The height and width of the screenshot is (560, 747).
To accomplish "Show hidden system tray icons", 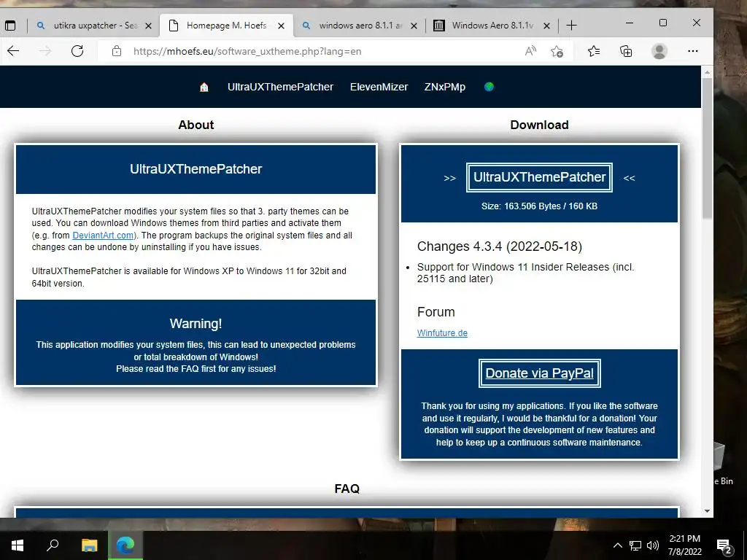I will tap(617, 545).
